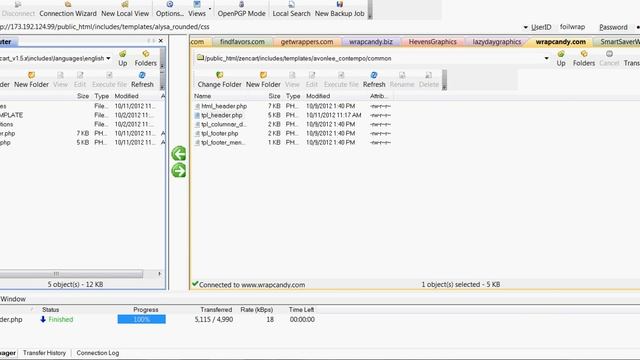Sort remote files by Name column
The height and width of the screenshot is (360, 640).
click(x=203, y=96)
